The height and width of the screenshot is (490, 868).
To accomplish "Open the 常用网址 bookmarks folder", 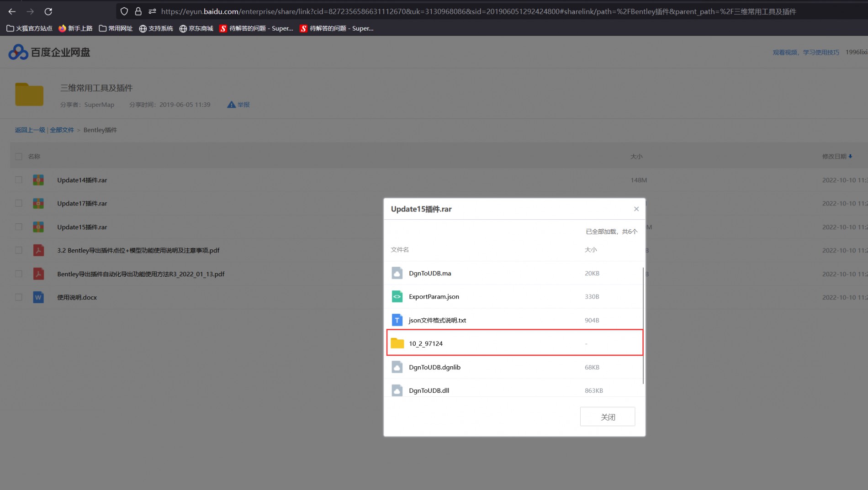I will [116, 28].
